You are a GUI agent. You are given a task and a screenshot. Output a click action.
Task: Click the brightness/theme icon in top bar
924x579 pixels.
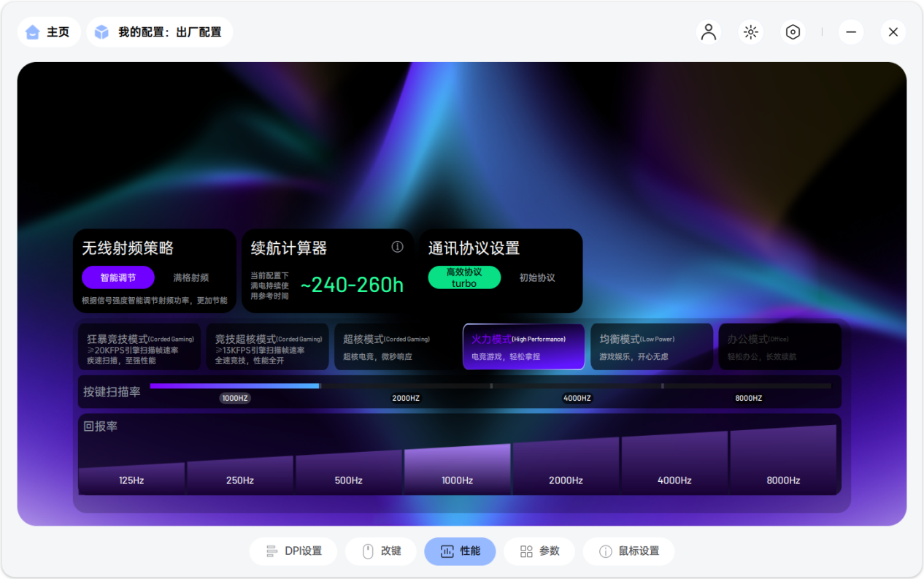coord(750,32)
